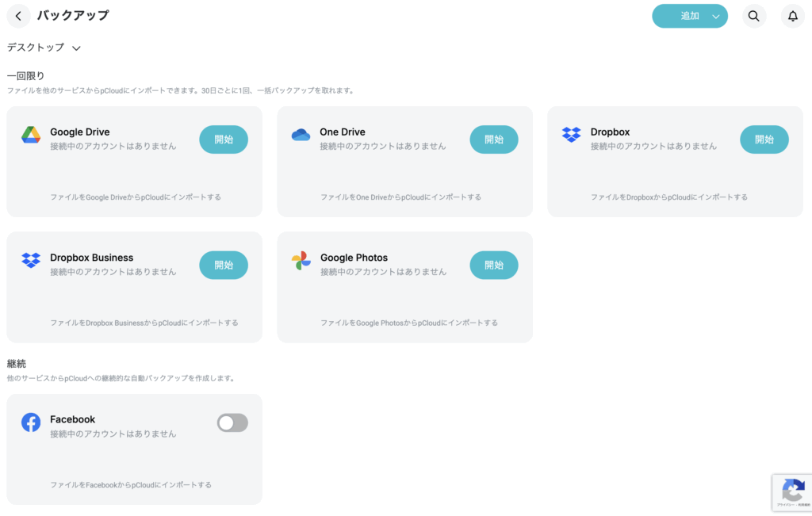Click the 30日ごとに1回 description line
Screen dimensions: 812x516
181,90
